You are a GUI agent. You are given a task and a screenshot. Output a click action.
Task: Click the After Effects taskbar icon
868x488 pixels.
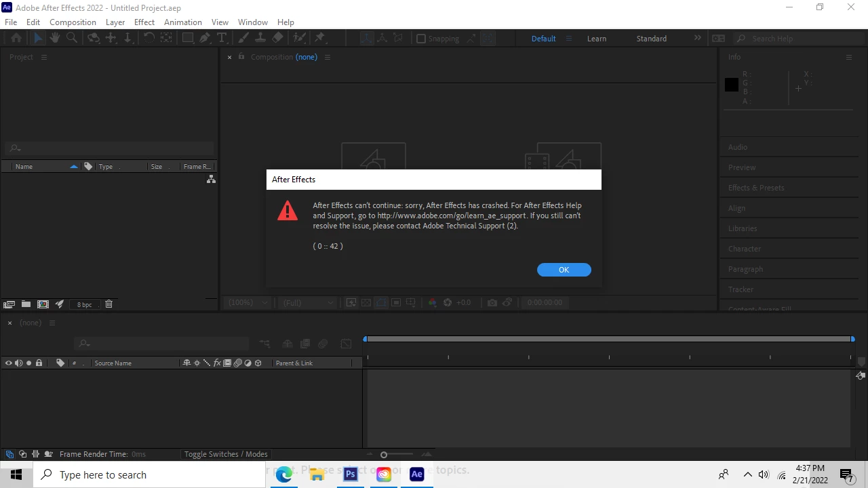pyautogui.click(x=417, y=474)
